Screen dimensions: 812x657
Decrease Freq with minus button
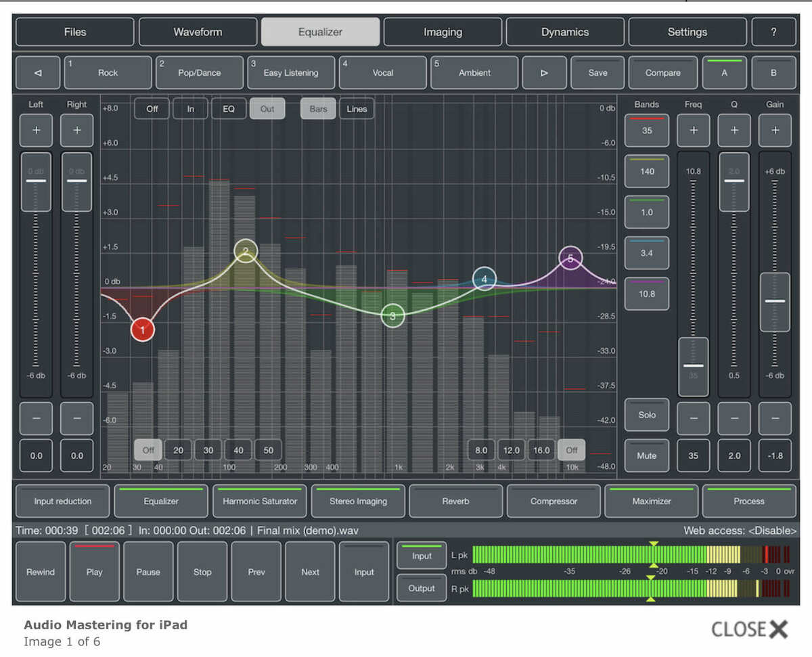coord(694,419)
